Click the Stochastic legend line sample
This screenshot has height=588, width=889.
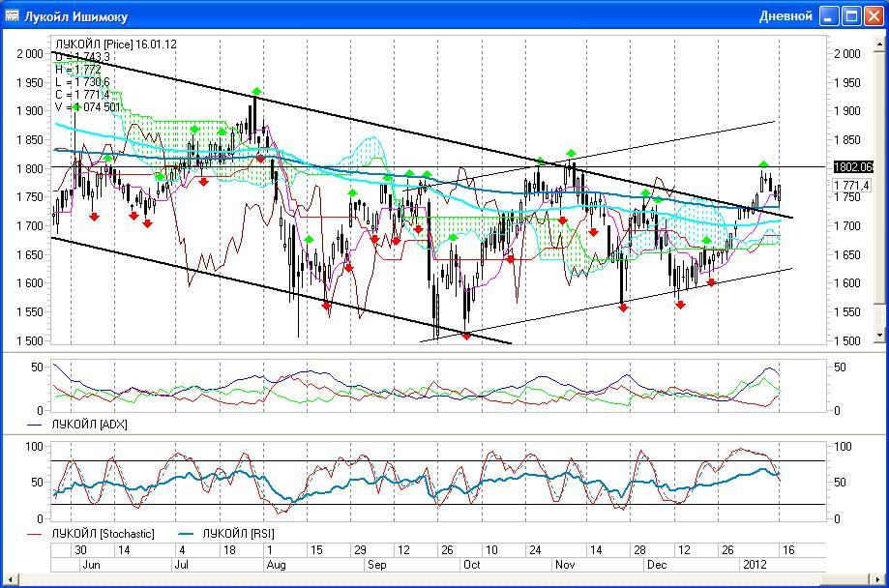(35, 534)
